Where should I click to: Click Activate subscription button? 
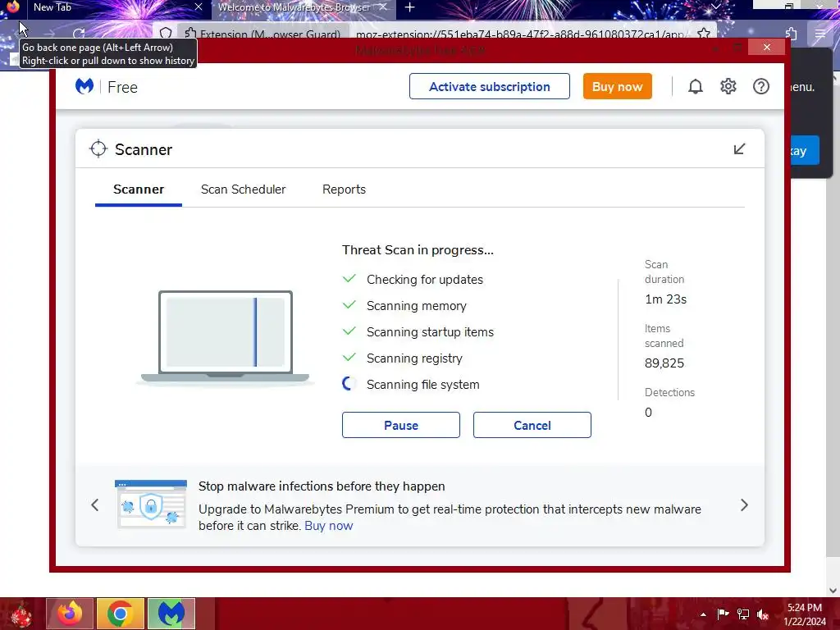[x=489, y=86]
